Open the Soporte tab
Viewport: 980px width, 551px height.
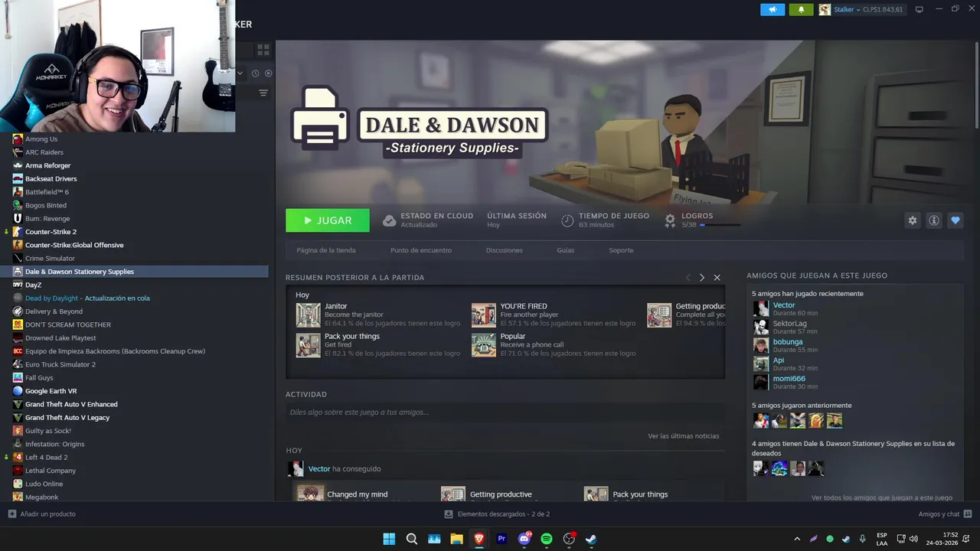point(621,250)
